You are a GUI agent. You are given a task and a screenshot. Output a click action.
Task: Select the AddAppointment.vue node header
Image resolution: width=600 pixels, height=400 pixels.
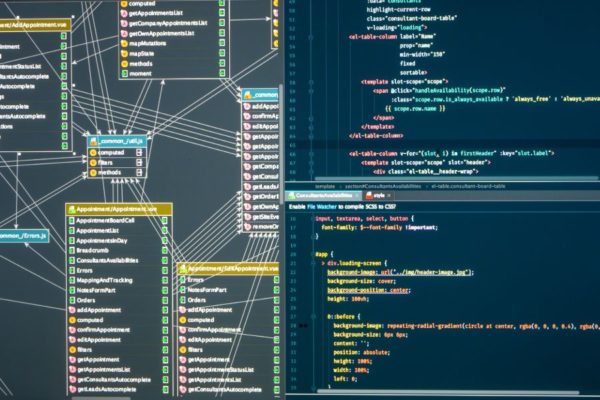(x=35, y=25)
